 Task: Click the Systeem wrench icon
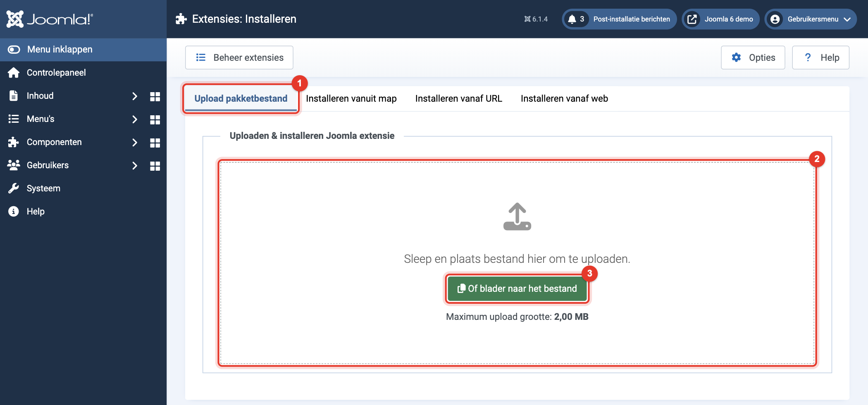[x=14, y=188]
